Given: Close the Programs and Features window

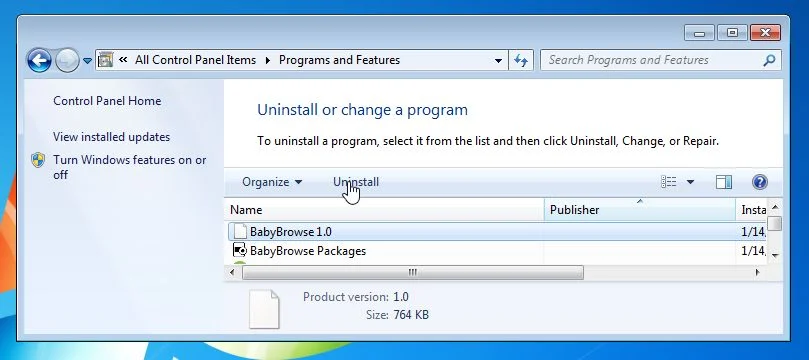Looking at the screenshot, I should pos(765,33).
